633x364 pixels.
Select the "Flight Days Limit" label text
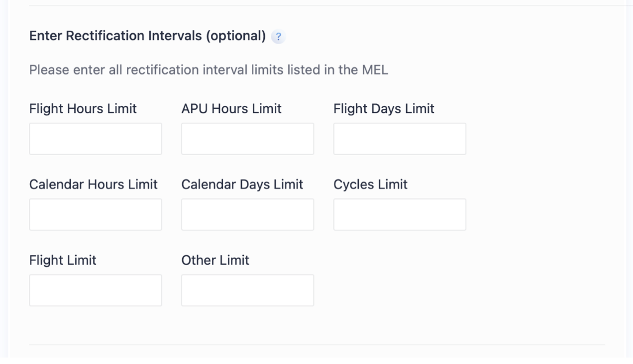pyautogui.click(x=384, y=108)
